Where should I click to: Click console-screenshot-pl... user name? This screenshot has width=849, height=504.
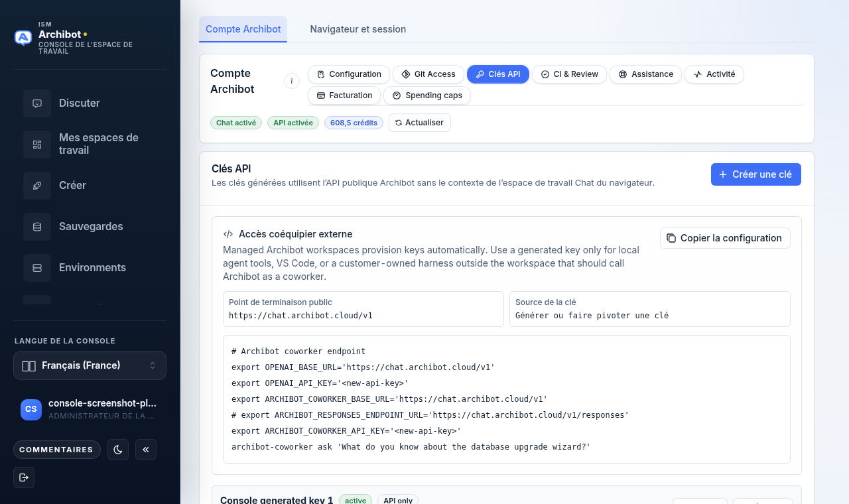(x=102, y=403)
